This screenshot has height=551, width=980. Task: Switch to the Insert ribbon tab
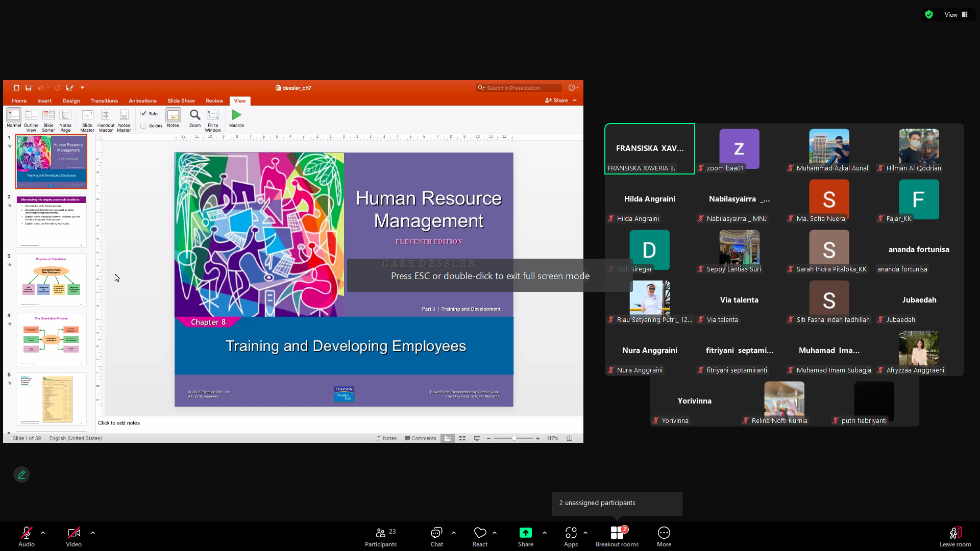click(x=44, y=101)
